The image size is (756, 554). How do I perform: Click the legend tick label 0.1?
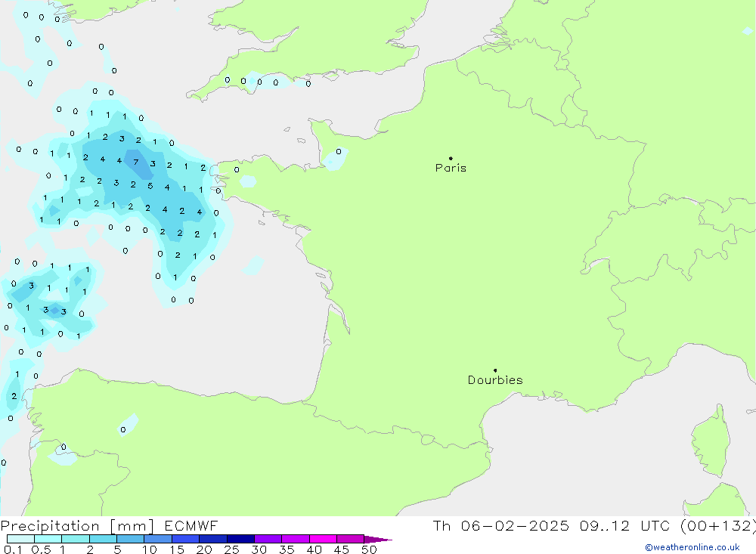point(13,549)
